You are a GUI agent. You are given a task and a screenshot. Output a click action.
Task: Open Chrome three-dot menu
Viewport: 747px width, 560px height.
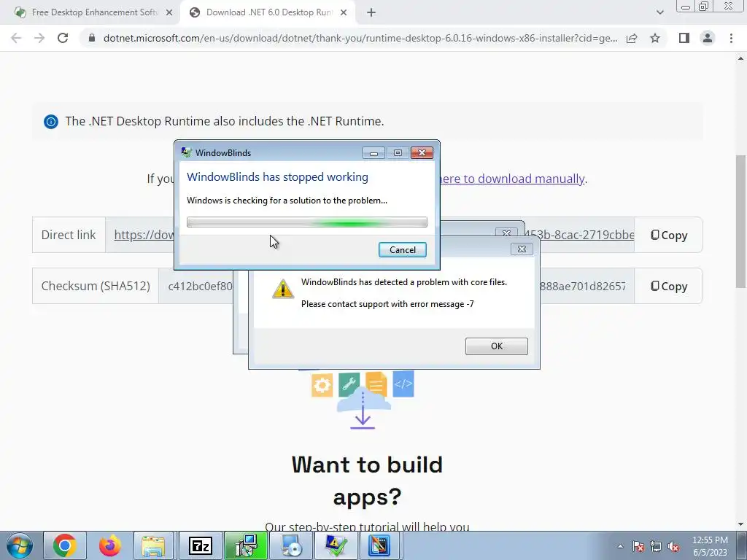pos(731,38)
